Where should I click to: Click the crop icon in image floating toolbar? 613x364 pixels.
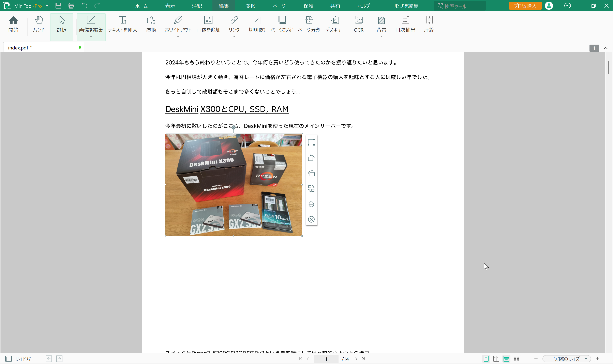click(x=311, y=142)
